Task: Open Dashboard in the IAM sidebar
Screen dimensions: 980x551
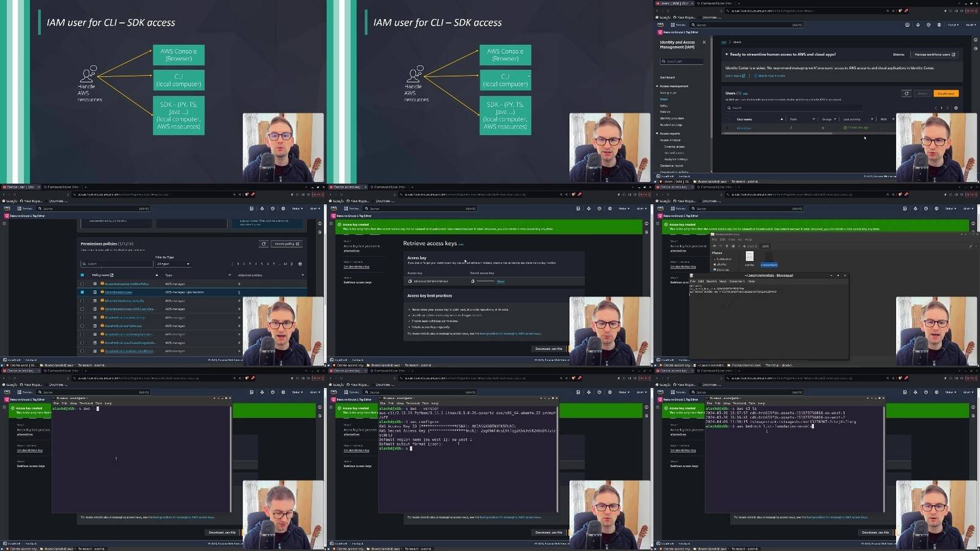Action: [x=668, y=77]
